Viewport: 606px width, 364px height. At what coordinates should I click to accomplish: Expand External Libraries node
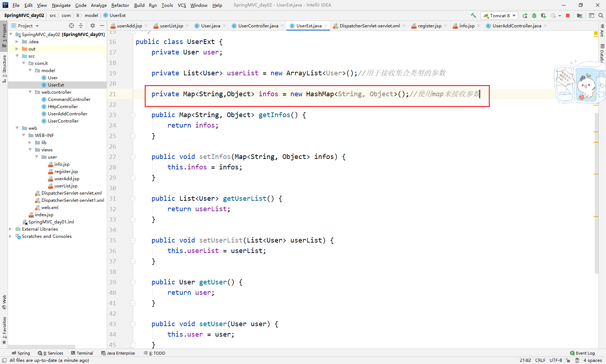click(10, 229)
